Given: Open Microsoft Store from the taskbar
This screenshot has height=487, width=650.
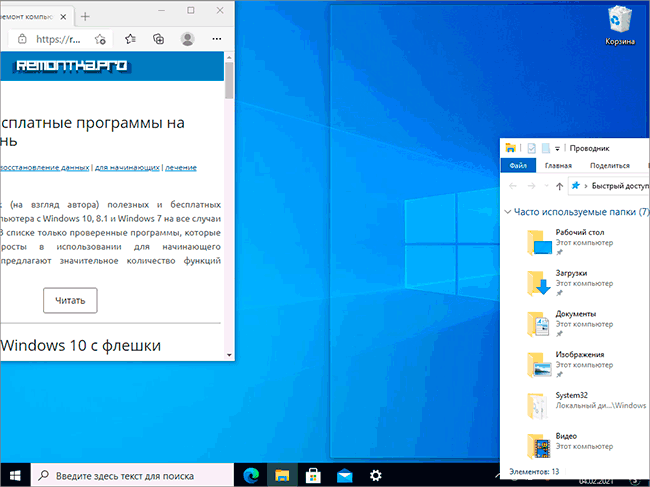Looking at the screenshot, I should point(313,475).
